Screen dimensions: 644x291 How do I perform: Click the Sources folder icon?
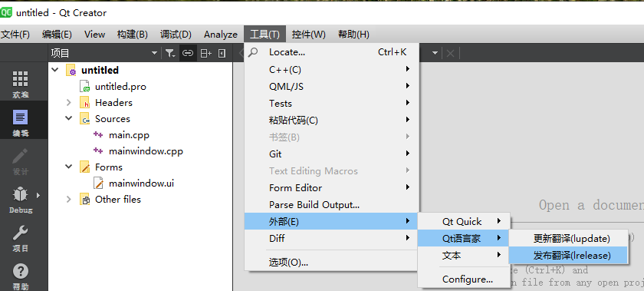[x=84, y=119]
